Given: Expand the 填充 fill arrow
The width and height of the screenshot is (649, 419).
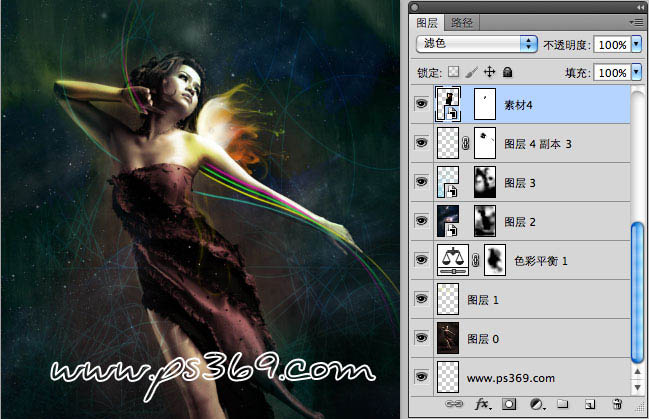Looking at the screenshot, I should [636, 72].
